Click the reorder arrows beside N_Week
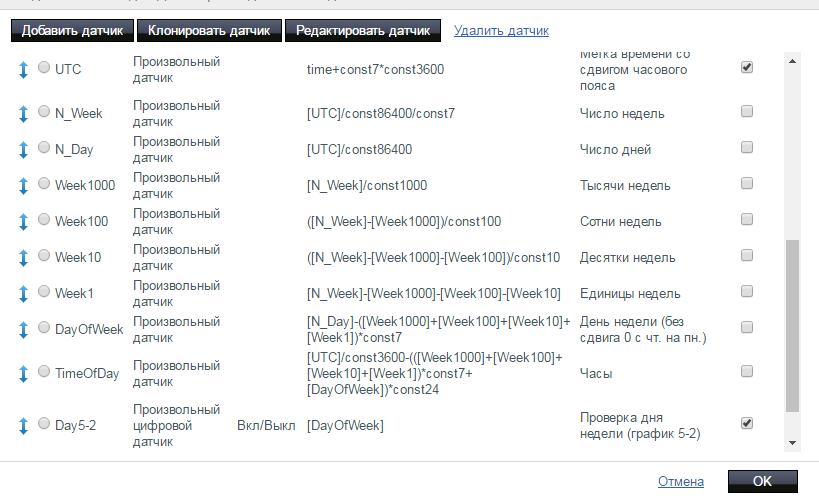Image resolution: width=819 pixels, height=502 pixels. [23, 113]
